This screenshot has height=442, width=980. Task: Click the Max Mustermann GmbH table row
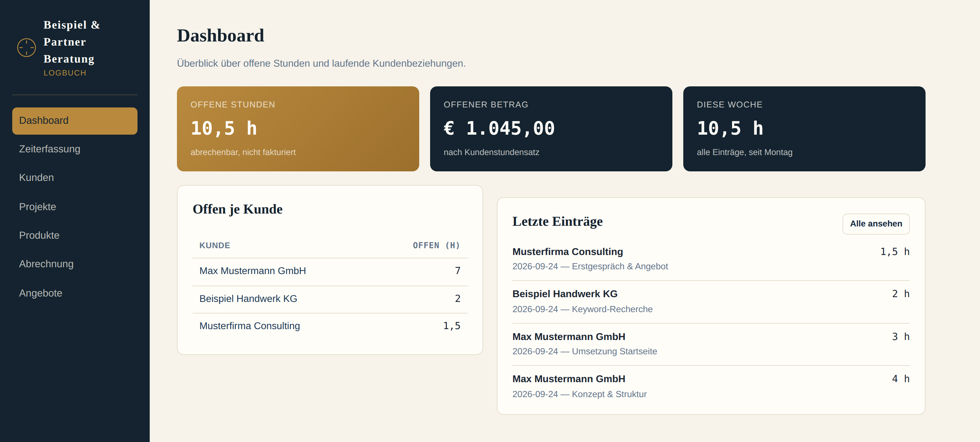(x=330, y=271)
